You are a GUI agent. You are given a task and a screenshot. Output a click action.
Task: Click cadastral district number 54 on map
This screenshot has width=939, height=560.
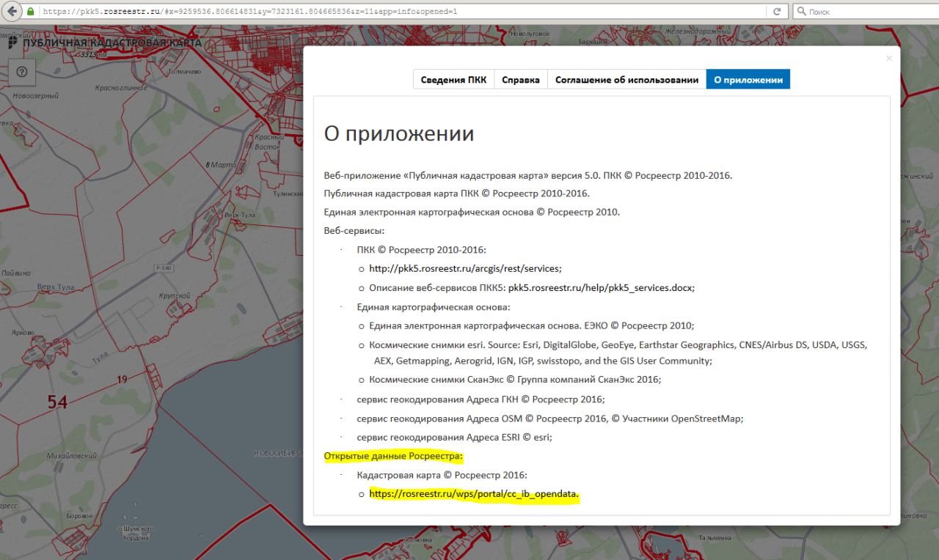coord(58,402)
